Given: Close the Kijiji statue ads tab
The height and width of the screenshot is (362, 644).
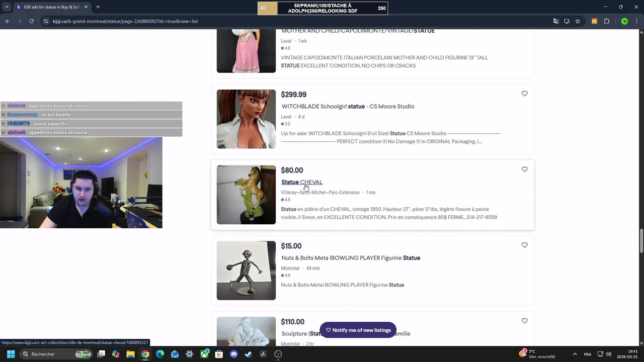Looking at the screenshot, I should 86,7.
